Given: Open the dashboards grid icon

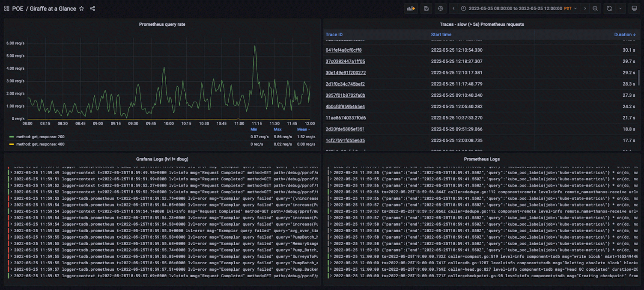Looking at the screenshot, I should 6,8.
